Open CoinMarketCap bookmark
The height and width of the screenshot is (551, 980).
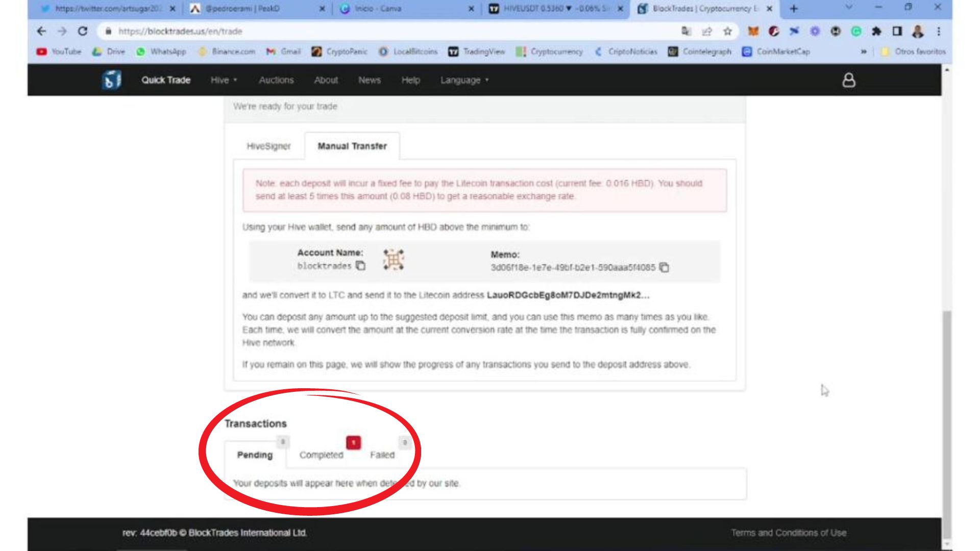coord(776,52)
